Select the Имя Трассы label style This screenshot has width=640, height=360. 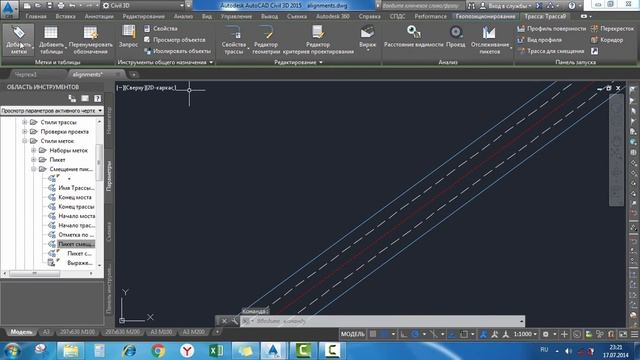[x=76, y=188]
